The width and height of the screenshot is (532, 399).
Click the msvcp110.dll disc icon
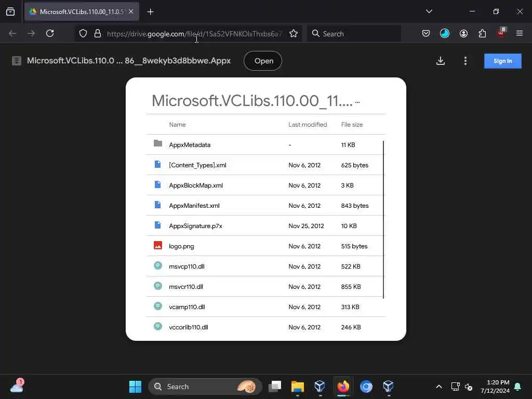click(158, 265)
